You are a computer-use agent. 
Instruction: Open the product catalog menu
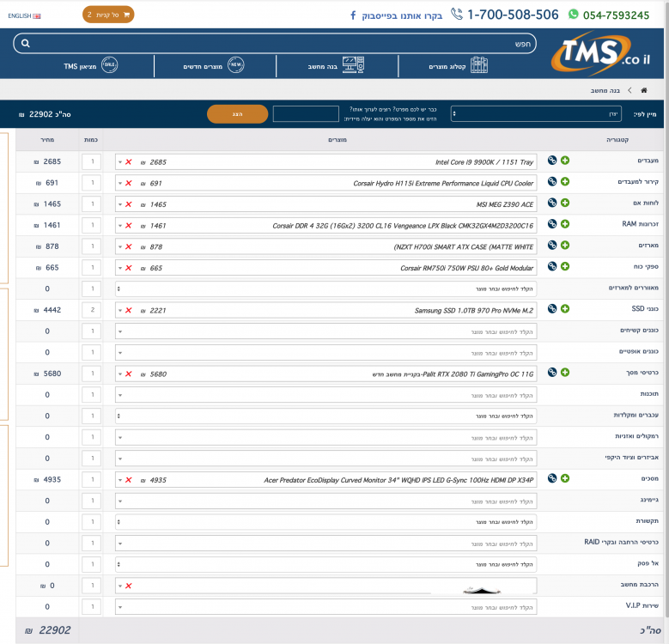[x=459, y=65]
